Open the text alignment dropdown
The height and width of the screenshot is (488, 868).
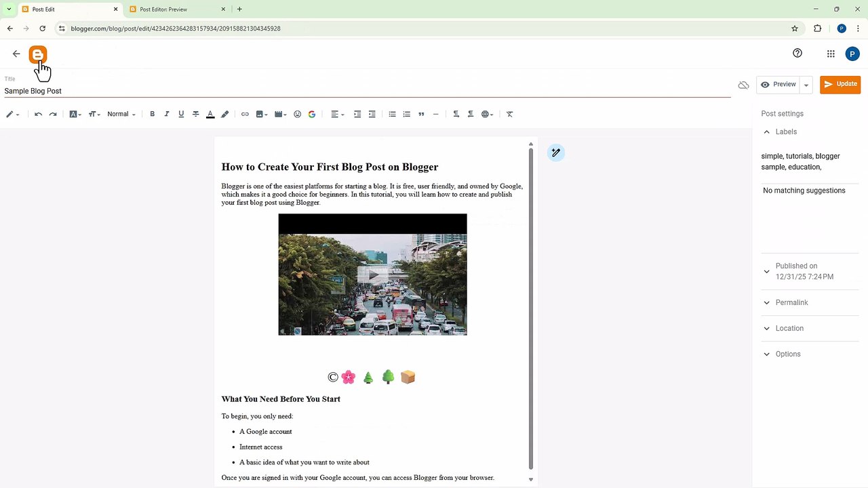[x=337, y=114]
